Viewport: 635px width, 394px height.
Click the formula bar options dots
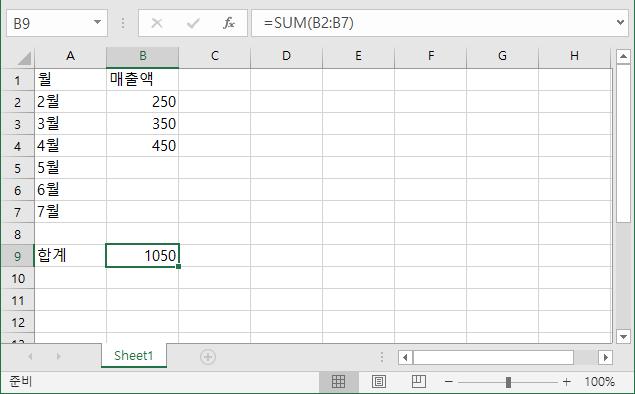123,23
